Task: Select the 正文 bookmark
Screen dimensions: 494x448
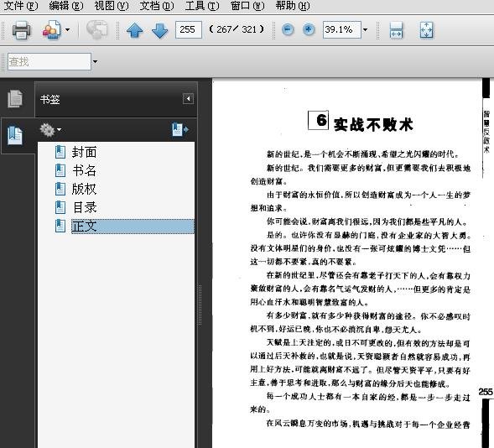Action: click(133, 227)
